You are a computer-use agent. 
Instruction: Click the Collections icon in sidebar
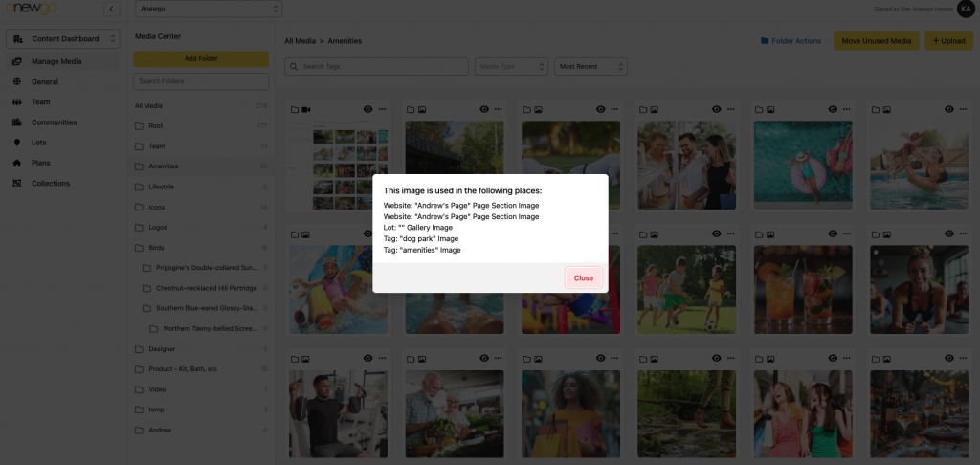coord(17,184)
